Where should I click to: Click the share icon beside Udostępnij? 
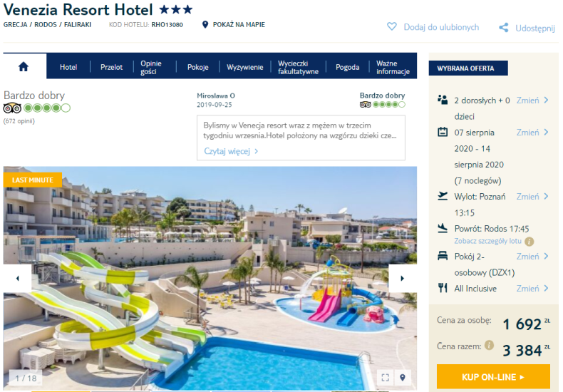pyautogui.click(x=503, y=28)
